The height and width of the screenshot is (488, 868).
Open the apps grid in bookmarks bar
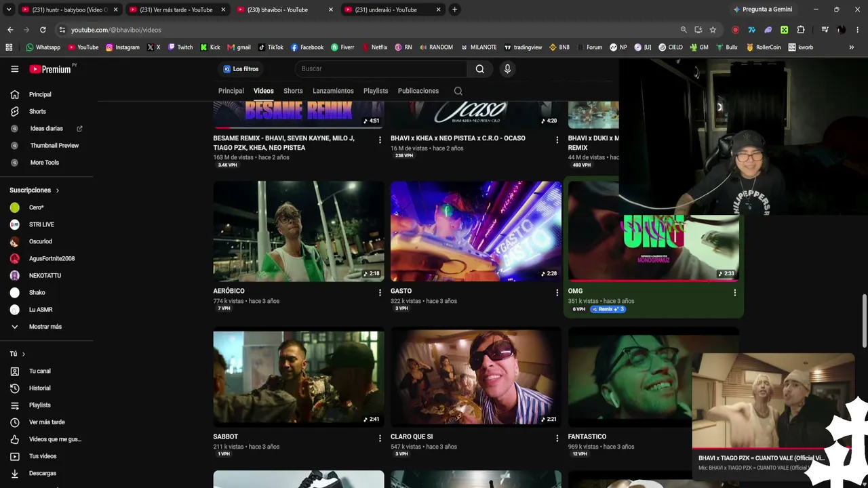[9, 47]
